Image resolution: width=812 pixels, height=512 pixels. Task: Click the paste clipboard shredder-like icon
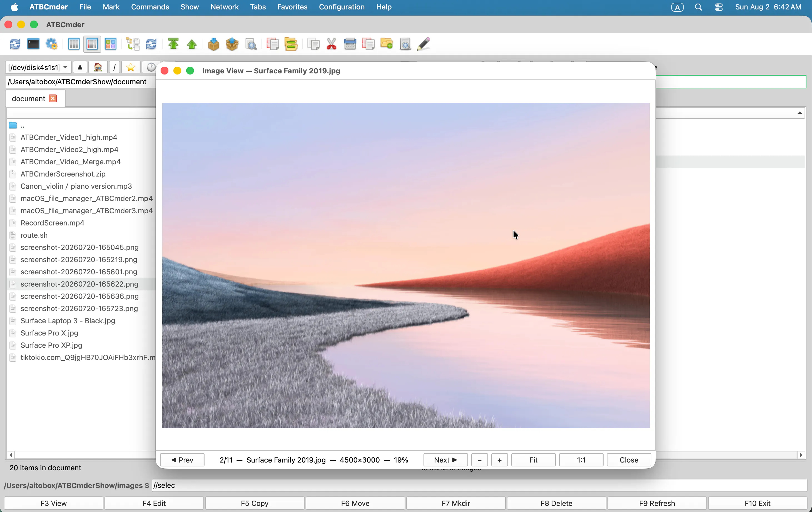pos(350,44)
